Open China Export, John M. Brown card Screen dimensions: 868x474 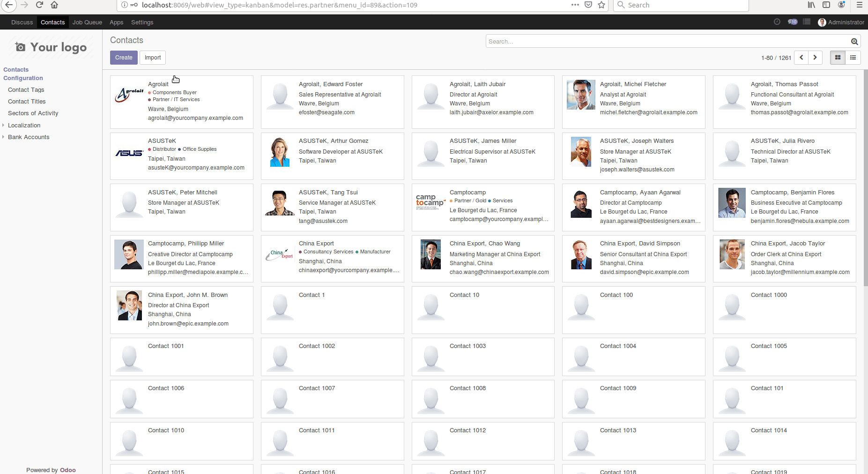(x=181, y=310)
